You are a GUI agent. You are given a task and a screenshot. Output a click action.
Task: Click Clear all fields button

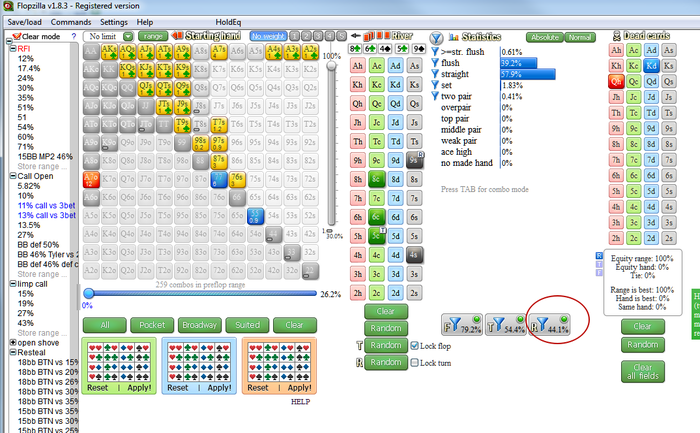(642, 372)
